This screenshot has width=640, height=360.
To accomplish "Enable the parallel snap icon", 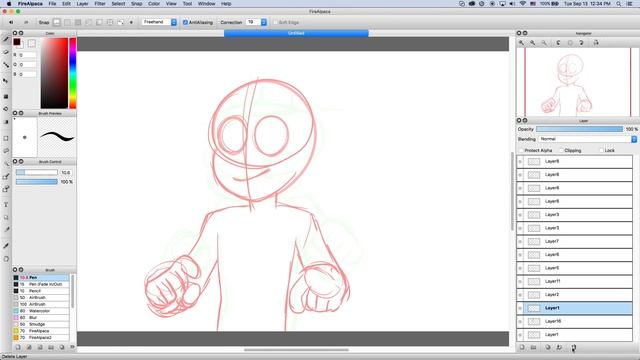I will pyautogui.click(x=67, y=22).
